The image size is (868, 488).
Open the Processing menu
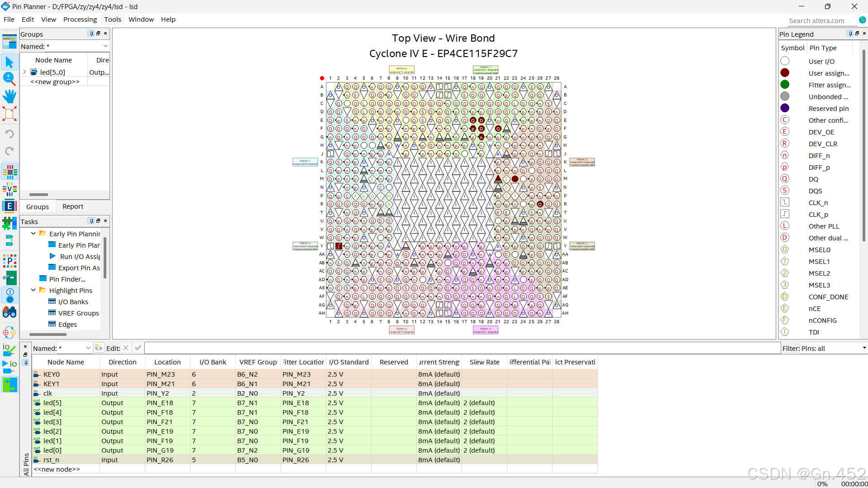(x=80, y=19)
